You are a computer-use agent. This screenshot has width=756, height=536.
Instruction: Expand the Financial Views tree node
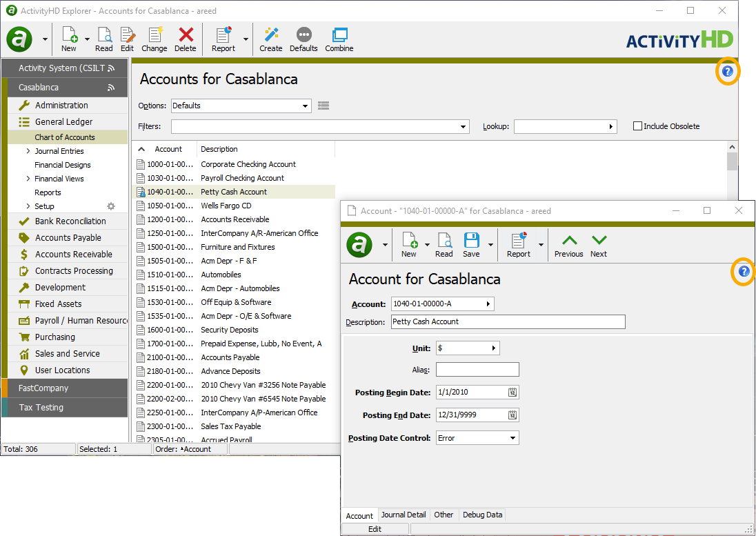tap(28, 179)
